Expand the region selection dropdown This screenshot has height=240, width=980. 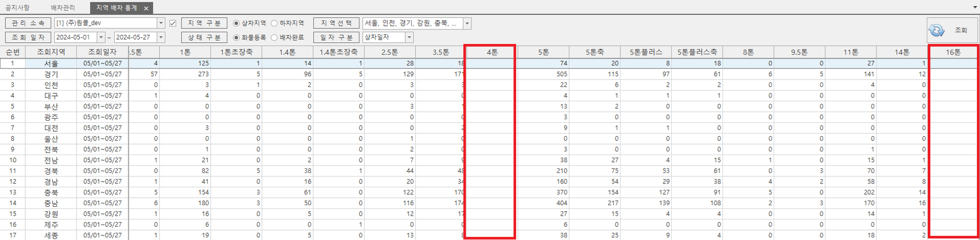[x=467, y=24]
